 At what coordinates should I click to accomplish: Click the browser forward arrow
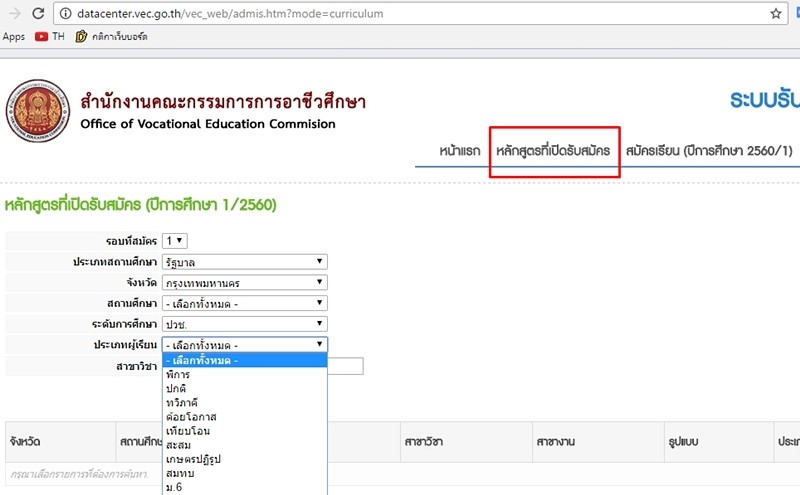pyautogui.click(x=10, y=14)
